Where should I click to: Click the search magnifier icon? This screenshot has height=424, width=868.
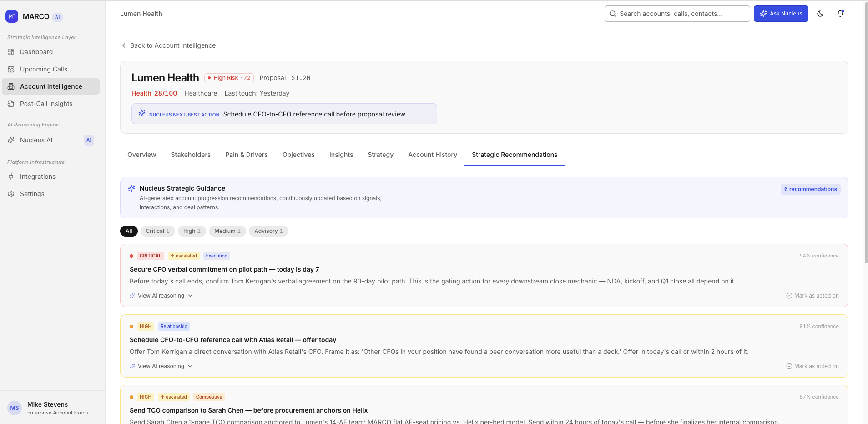(613, 14)
